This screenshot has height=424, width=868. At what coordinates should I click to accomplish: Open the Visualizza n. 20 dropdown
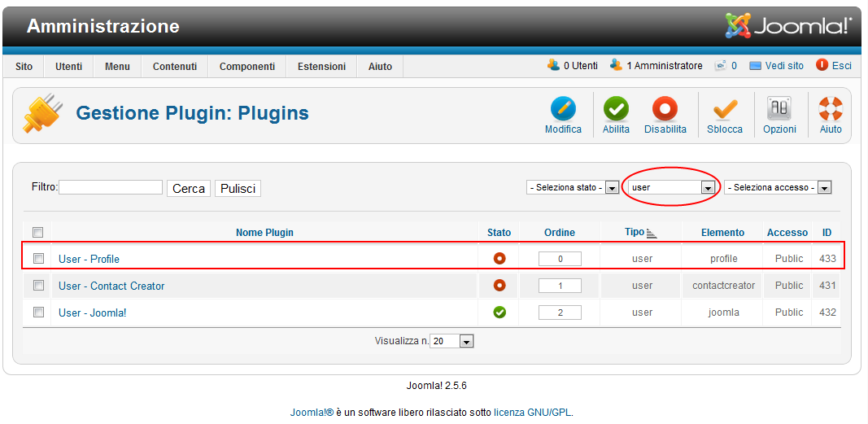pos(452,342)
